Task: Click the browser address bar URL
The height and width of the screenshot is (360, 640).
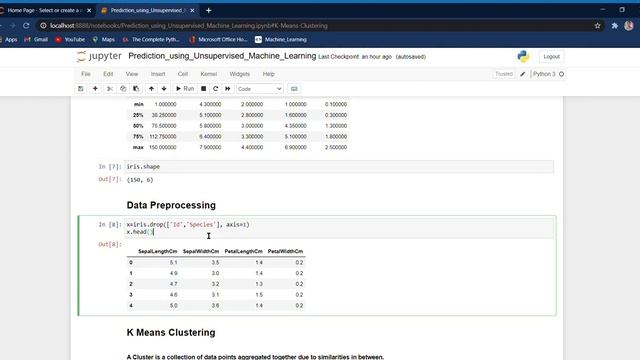Action: coord(189,25)
